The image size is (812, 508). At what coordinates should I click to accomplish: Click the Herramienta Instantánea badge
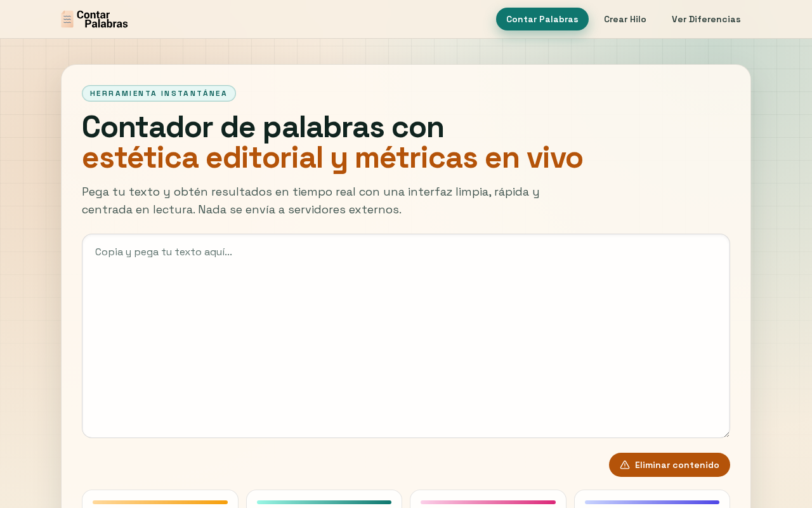click(x=159, y=93)
